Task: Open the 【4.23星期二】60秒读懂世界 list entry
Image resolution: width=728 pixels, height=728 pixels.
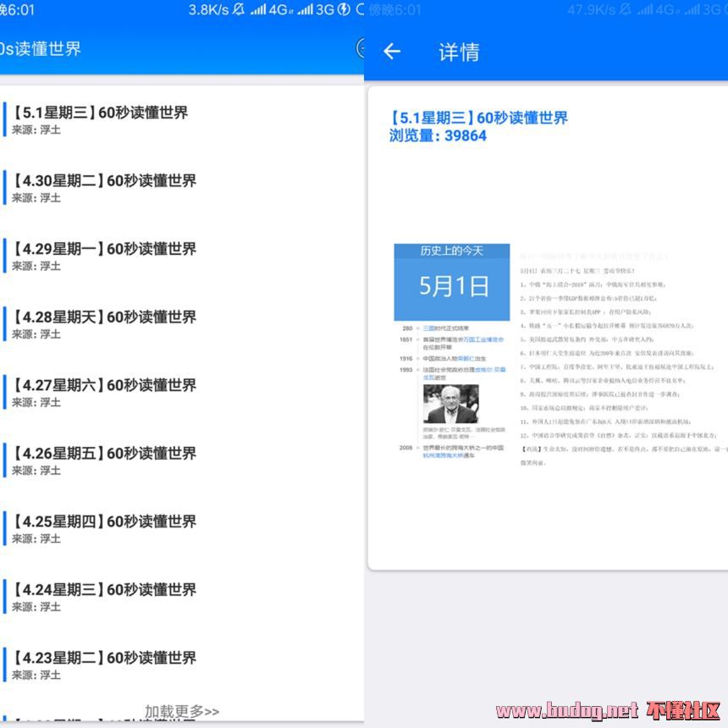Action: coord(182,666)
